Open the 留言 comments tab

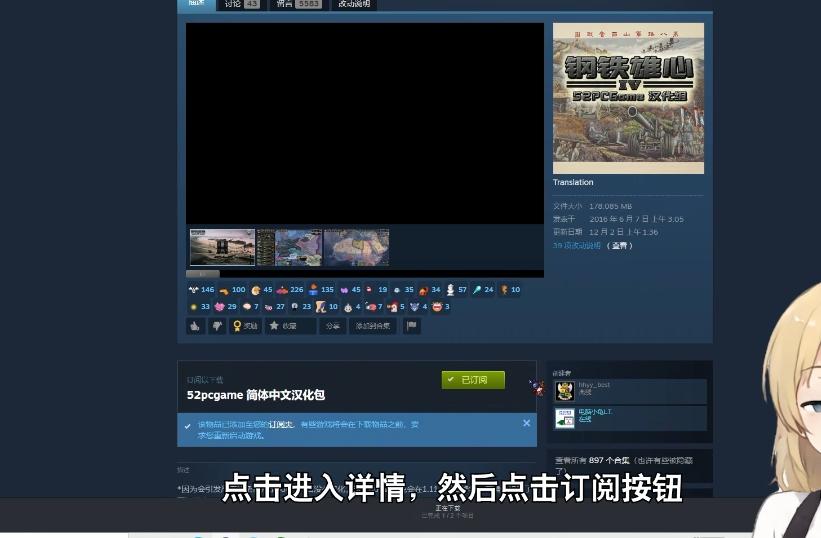click(x=298, y=4)
